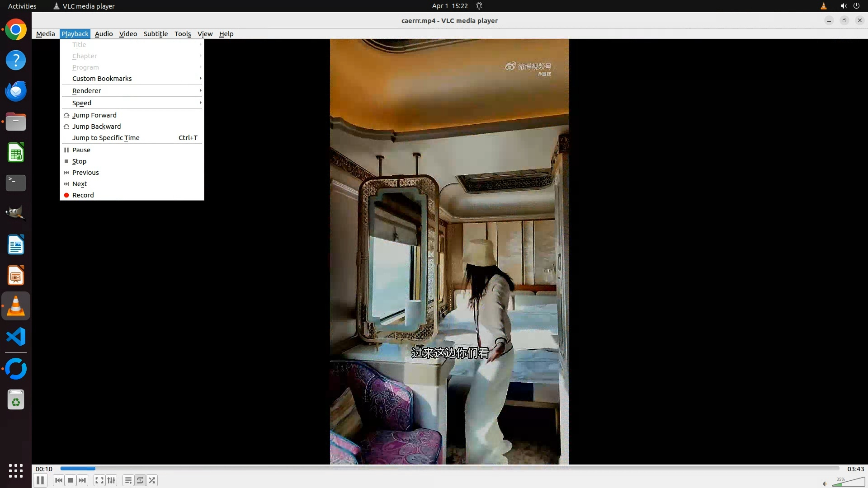Open the Tools menu
This screenshot has width=868, height=488.
coord(183,34)
